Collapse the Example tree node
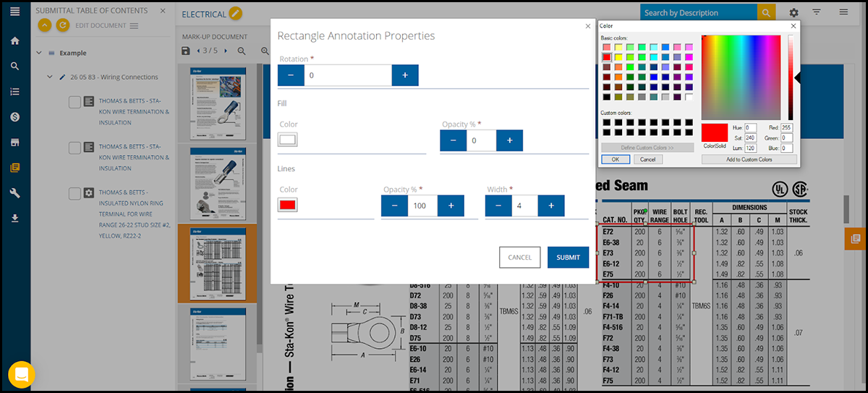The height and width of the screenshot is (393, 868). (x=38, y=53)
